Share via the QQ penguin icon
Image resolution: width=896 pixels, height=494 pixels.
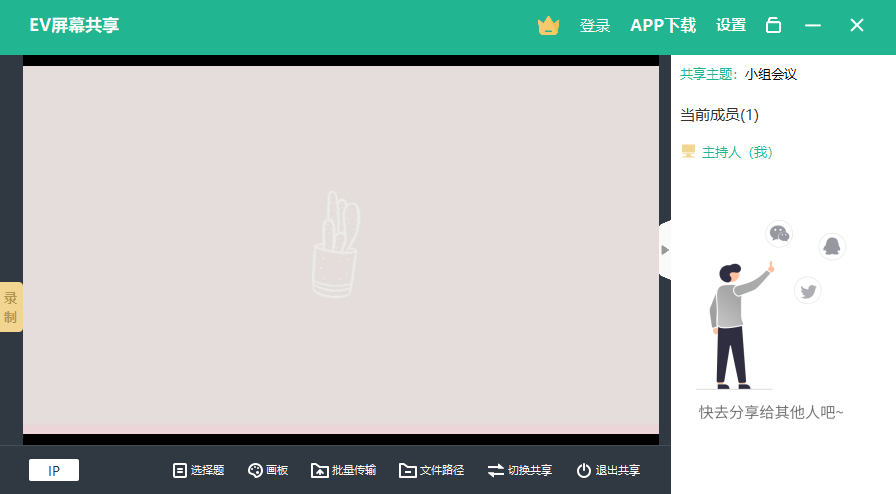(832, 246)
